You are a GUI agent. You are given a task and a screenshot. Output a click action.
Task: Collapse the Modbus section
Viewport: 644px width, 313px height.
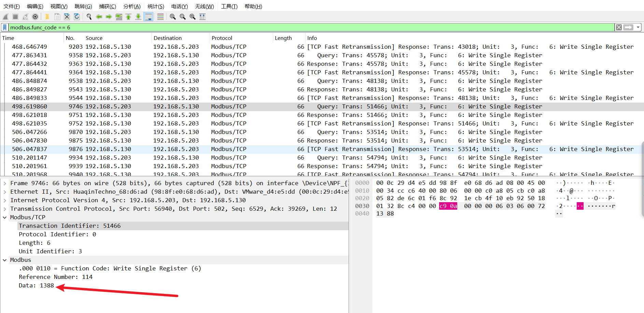click(5, 260)
